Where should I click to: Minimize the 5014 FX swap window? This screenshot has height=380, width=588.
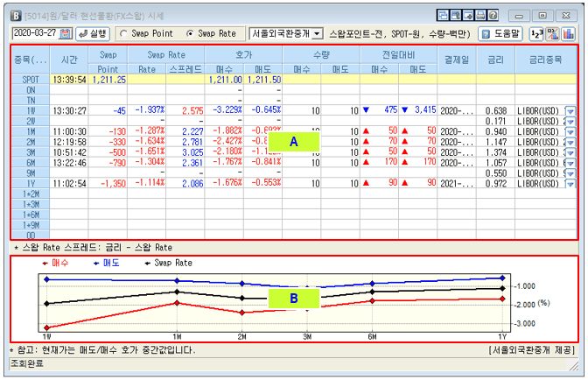click(519, 16)
